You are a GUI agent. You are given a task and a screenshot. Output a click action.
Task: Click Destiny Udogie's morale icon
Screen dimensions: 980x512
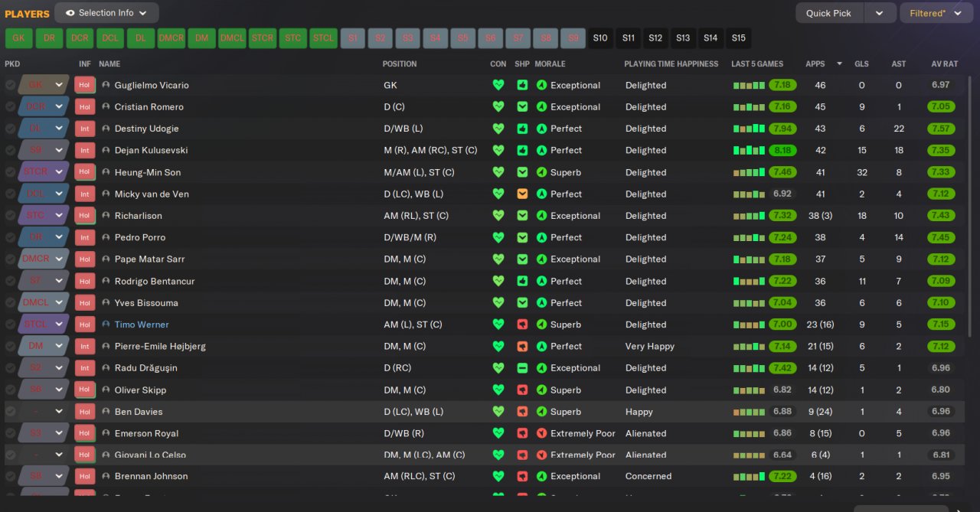click(x=542, y=129)
